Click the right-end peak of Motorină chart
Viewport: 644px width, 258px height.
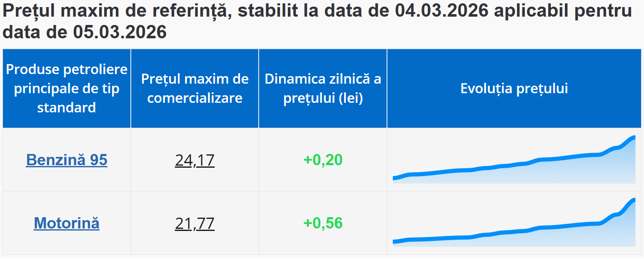(634, 200)
